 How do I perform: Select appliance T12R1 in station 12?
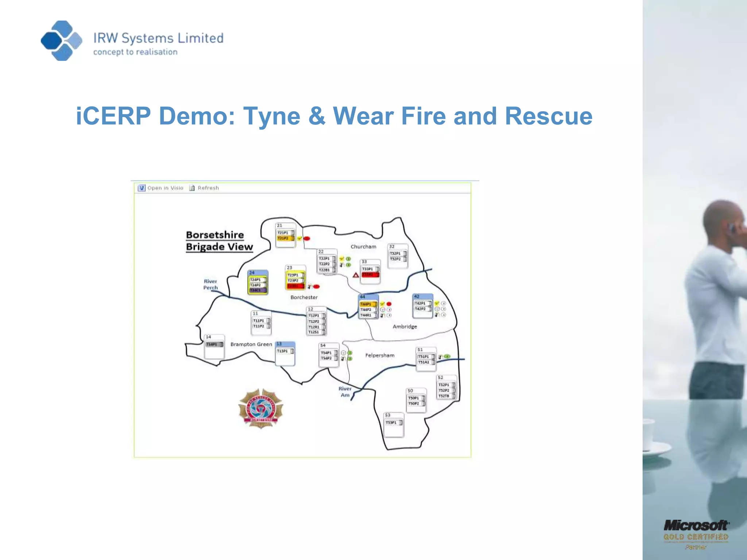(317, 327)
